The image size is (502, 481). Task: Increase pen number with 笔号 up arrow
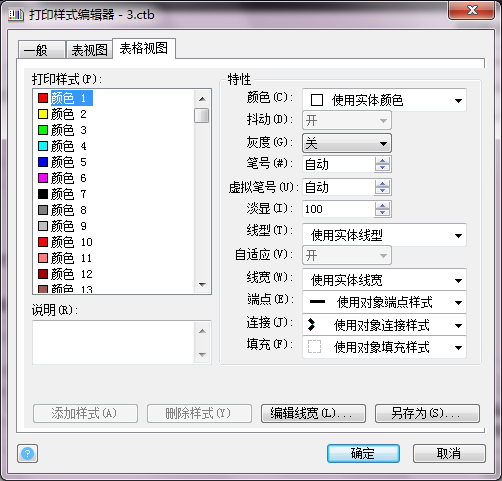coord(382,161)
